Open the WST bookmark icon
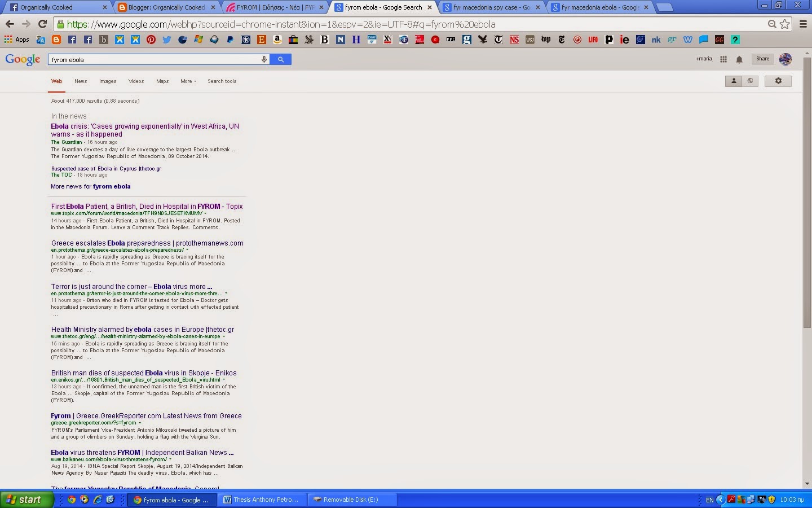Screen dimensions: 812x508 [530, 40]
